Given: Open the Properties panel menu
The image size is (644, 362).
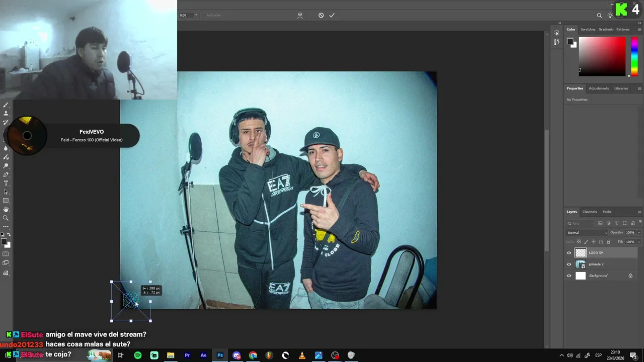Looking at the screenshot, I should (639, 88).
